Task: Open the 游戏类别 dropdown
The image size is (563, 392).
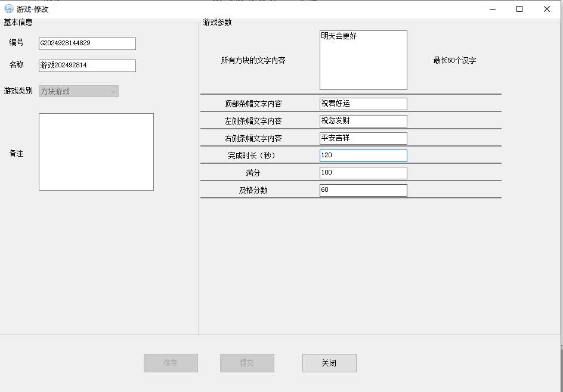Action: [x=79, y=91]
